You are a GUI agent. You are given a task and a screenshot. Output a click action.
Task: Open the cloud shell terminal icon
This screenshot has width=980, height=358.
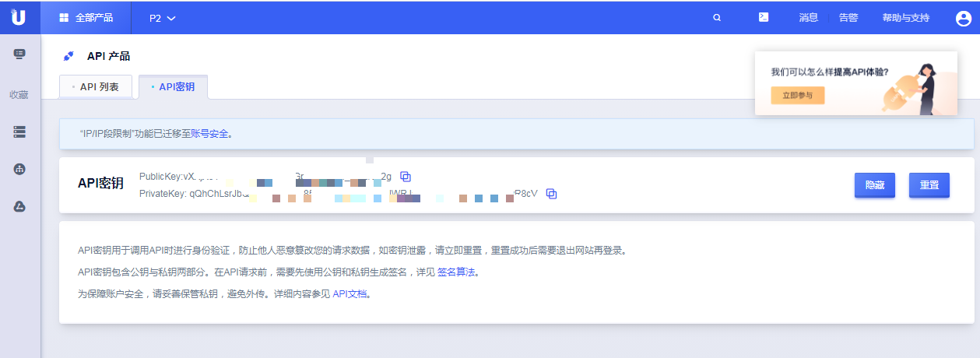pos(764,17)
